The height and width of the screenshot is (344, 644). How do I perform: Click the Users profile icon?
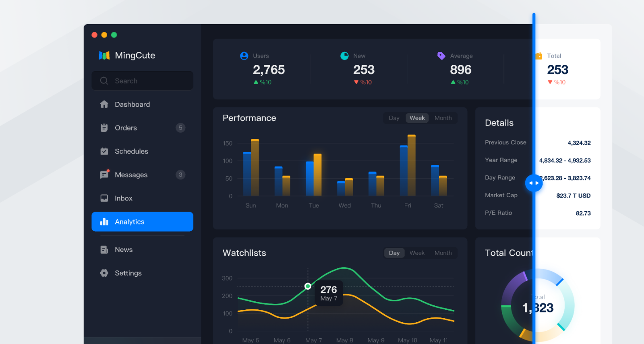(x=244, y=56)
